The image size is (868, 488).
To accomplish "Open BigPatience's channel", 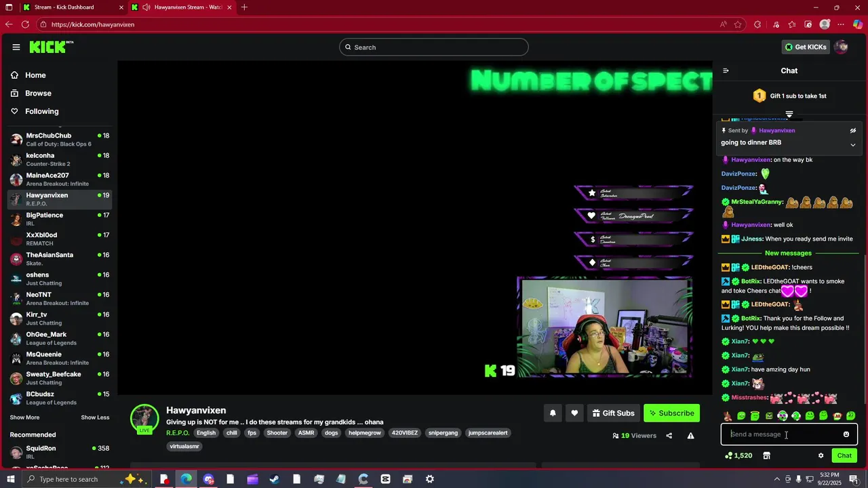I will tap(60, 219).
